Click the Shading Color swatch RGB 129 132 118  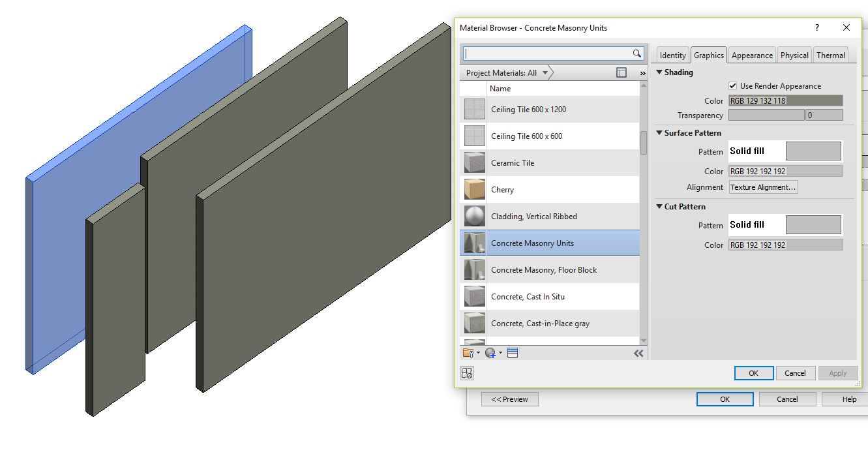pyautogui.click(x=785, y=100)
